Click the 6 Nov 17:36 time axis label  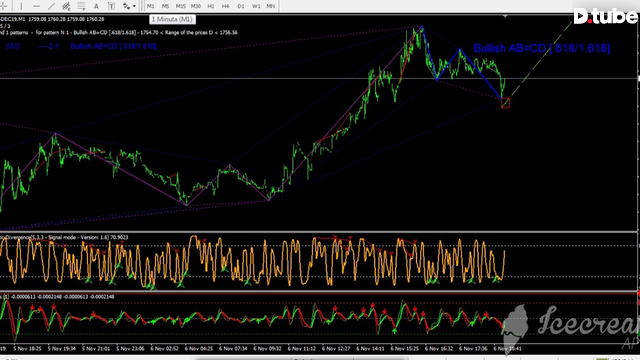(x=473, y=349)
